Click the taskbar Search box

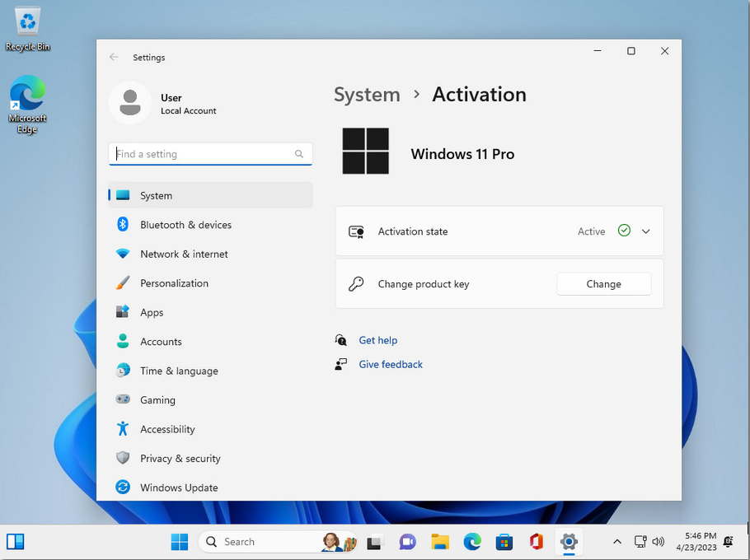pyautogui.click(x=278, y=542)
